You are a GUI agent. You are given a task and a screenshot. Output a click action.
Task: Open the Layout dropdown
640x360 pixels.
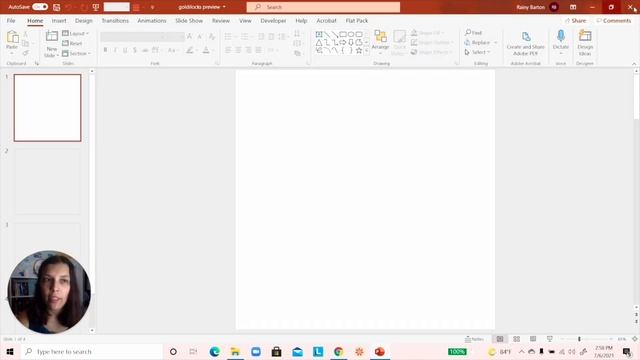[76, 33]
